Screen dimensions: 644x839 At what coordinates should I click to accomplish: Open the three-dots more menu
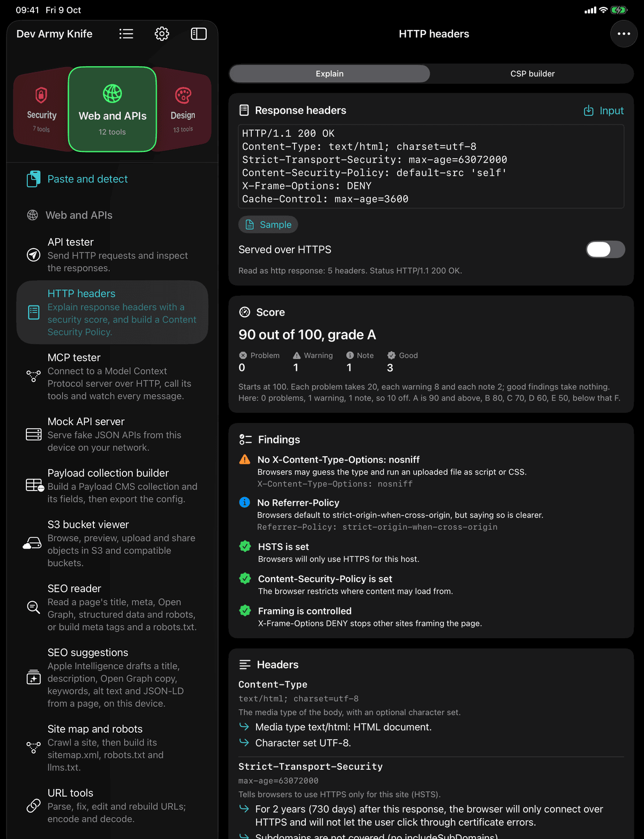[x=624, y=34]
